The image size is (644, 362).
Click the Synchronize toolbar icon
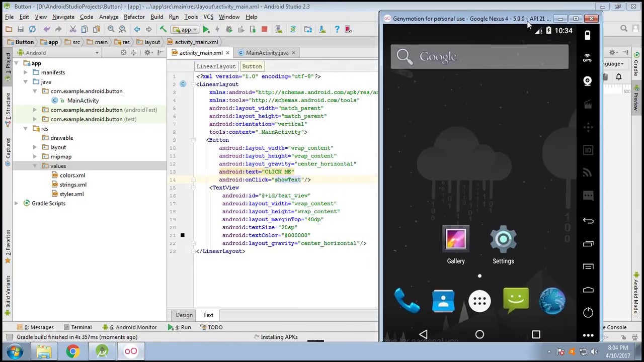[x=32, y=30]
